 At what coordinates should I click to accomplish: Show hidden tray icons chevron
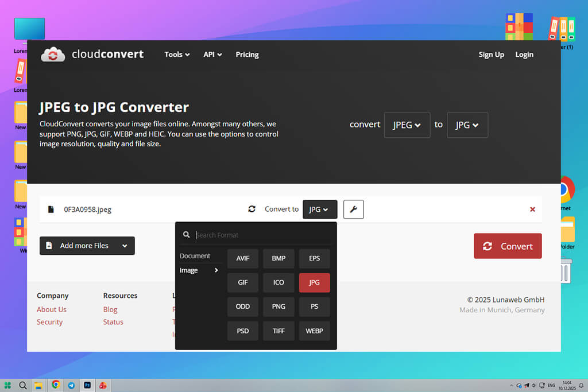511,385
